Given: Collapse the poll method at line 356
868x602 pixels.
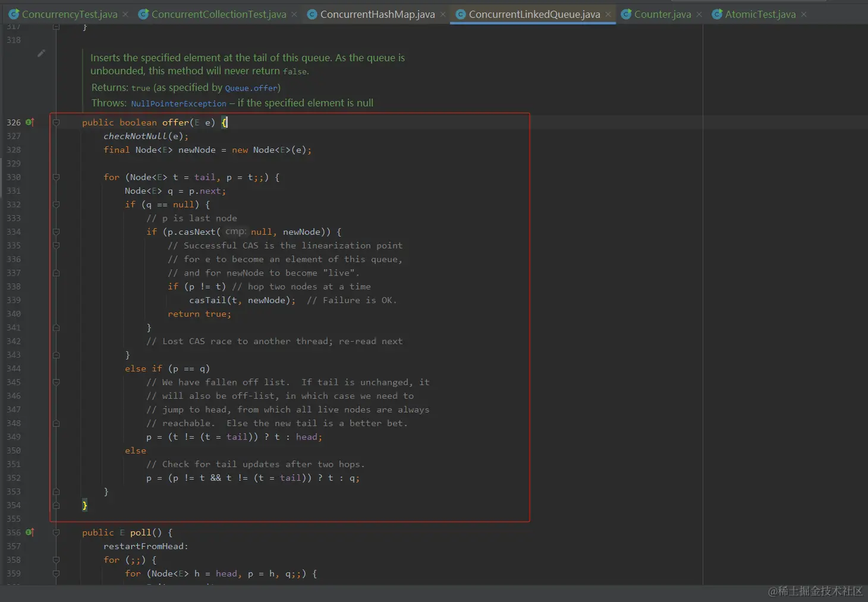Looking at the screenshot, I should (x=56, y=532).
